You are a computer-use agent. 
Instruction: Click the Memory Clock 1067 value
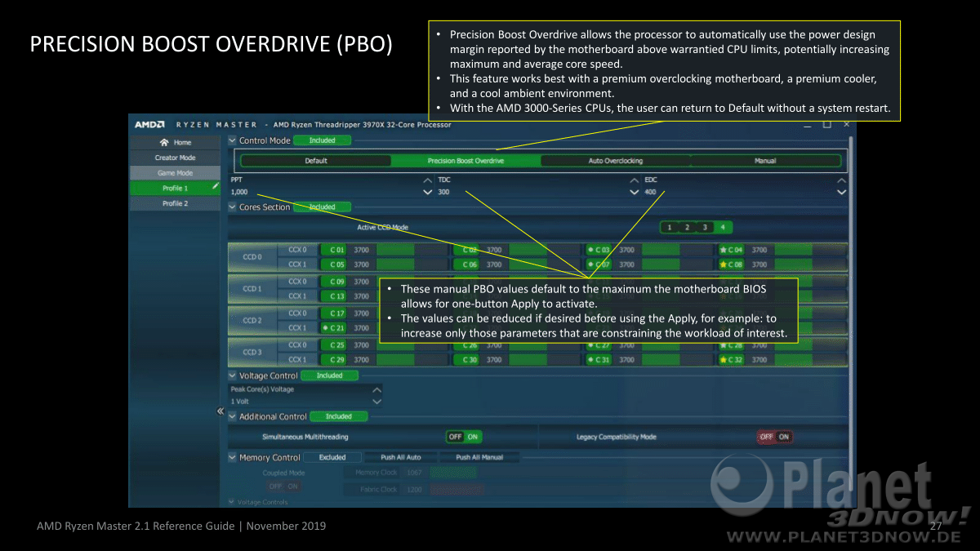tap(414, 473)
